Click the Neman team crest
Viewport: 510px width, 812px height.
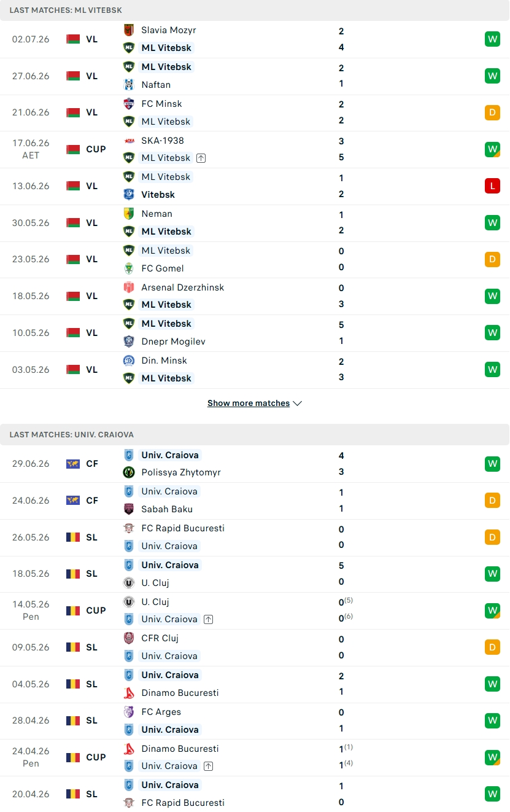(128, 214)
